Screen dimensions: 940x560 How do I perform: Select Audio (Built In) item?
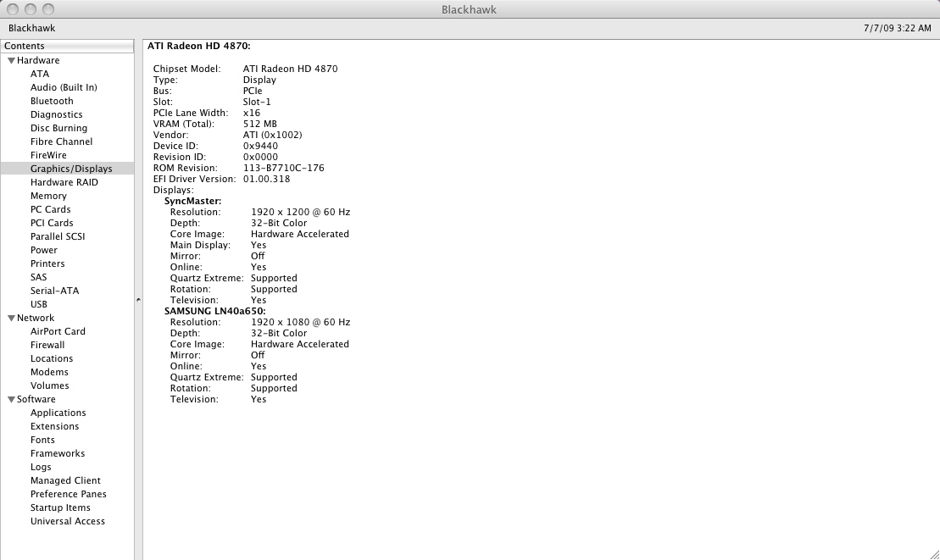pyautogui.click(x=64, y=87)
